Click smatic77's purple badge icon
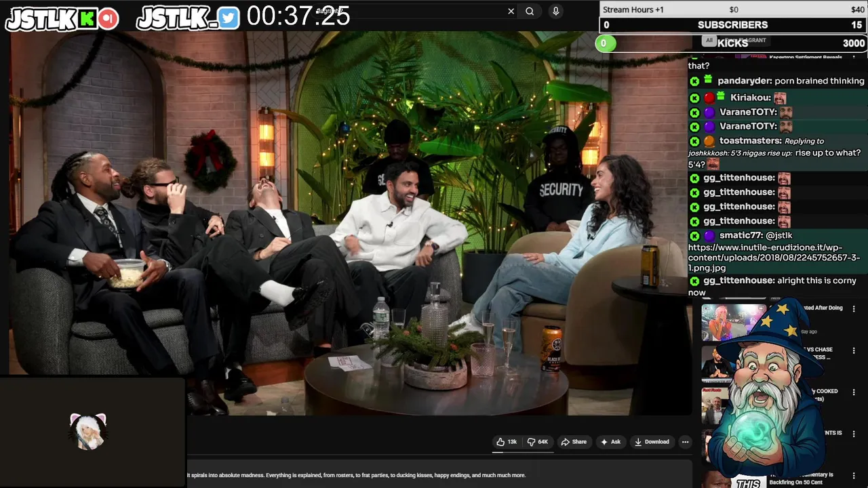The height and width of the screenshot is (488, 868). [709, 236]
